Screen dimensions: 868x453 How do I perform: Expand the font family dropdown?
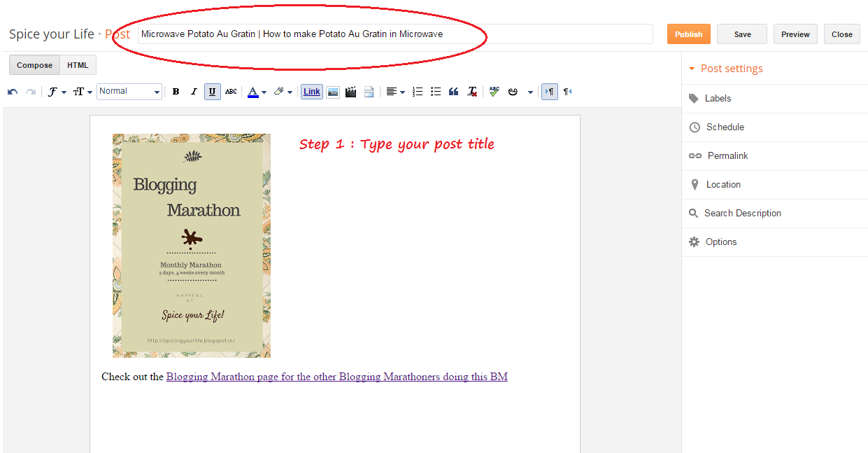tap(57, 91)
